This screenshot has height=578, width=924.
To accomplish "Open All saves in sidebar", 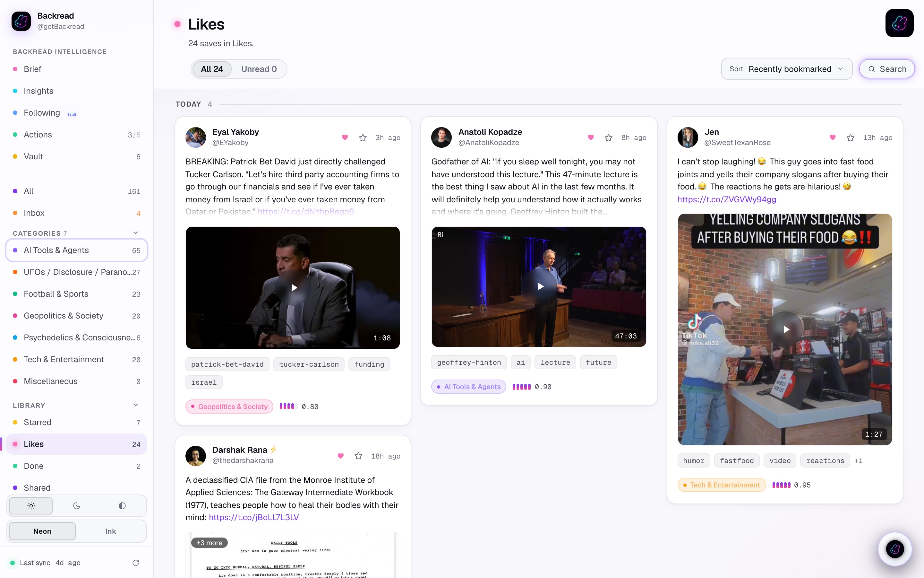I will [76, 191].
